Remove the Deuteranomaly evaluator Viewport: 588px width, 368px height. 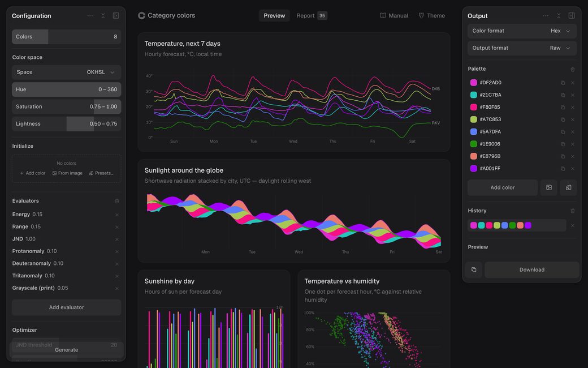point(117,264)
